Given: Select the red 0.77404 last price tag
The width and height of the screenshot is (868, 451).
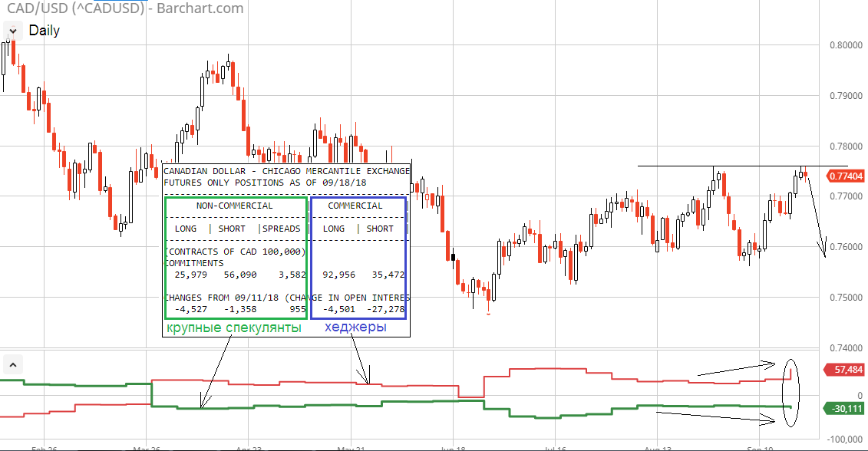Looking at the screenshot, I should 845,176.
